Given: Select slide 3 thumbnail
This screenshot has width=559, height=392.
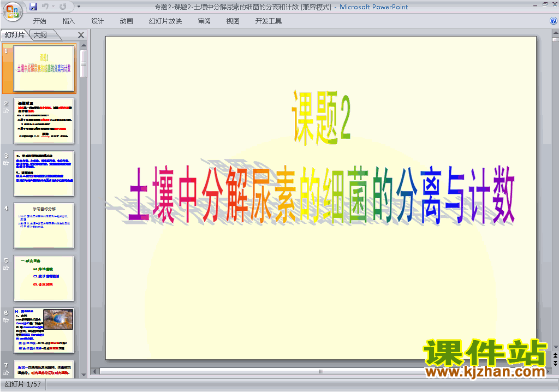Looking at the screenshot, I should coord(44,174).
